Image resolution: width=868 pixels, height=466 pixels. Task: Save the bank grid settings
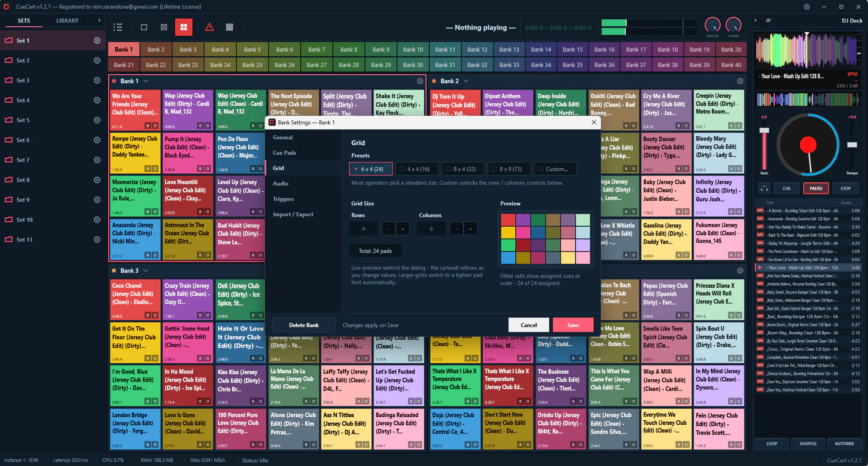click(573, 325)
